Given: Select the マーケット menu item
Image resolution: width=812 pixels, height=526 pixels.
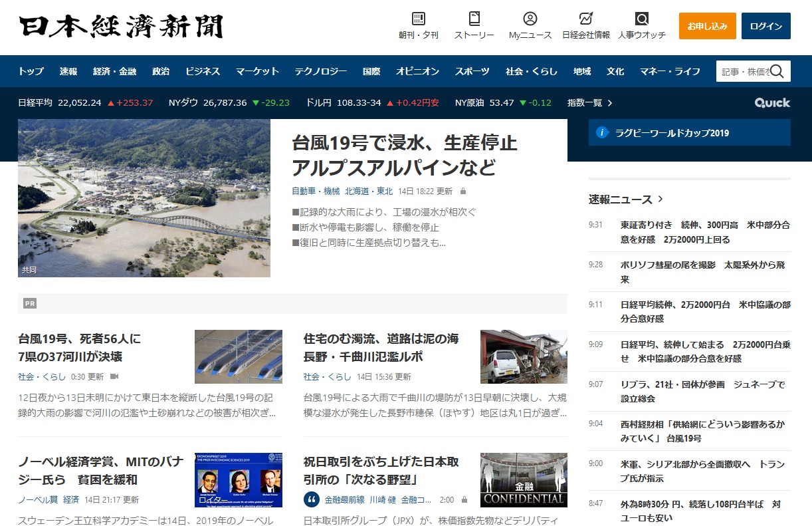Looking at the screenshot, I should coord(257,71).
